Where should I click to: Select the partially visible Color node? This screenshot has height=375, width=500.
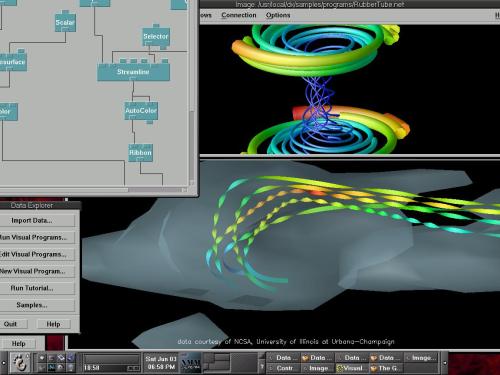click(8, 112)
